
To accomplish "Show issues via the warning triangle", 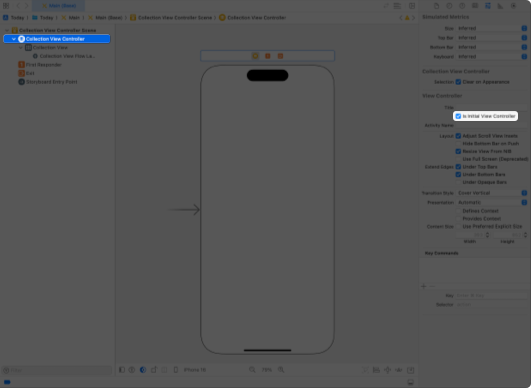I will [x=407, y=18].
